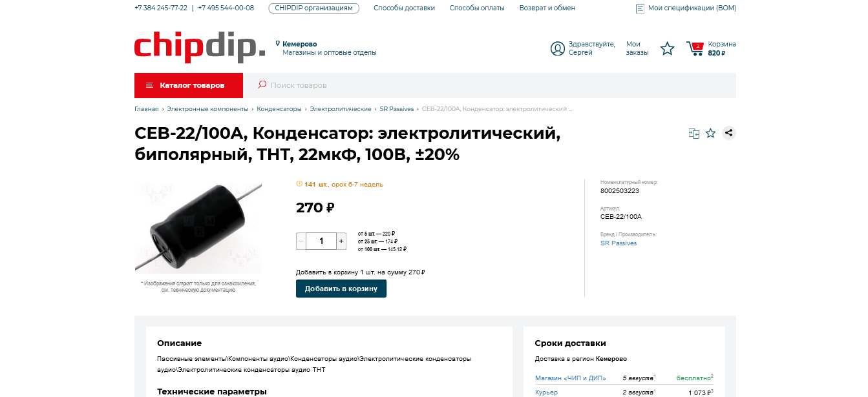Open the Каталог товаров menu
Screen dimensions: 868x397
pyautogui.click(x=189, y=85)
